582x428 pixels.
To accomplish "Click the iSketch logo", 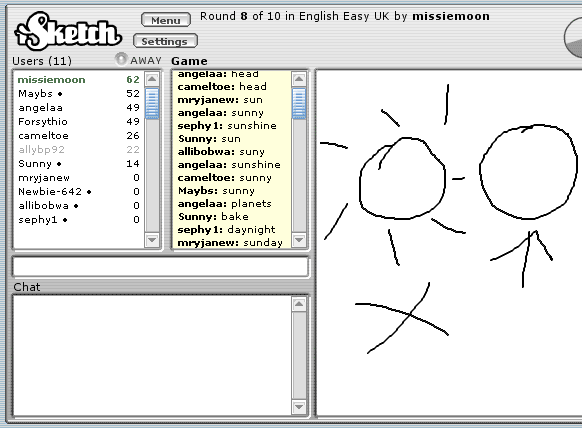I will point(68,31).
